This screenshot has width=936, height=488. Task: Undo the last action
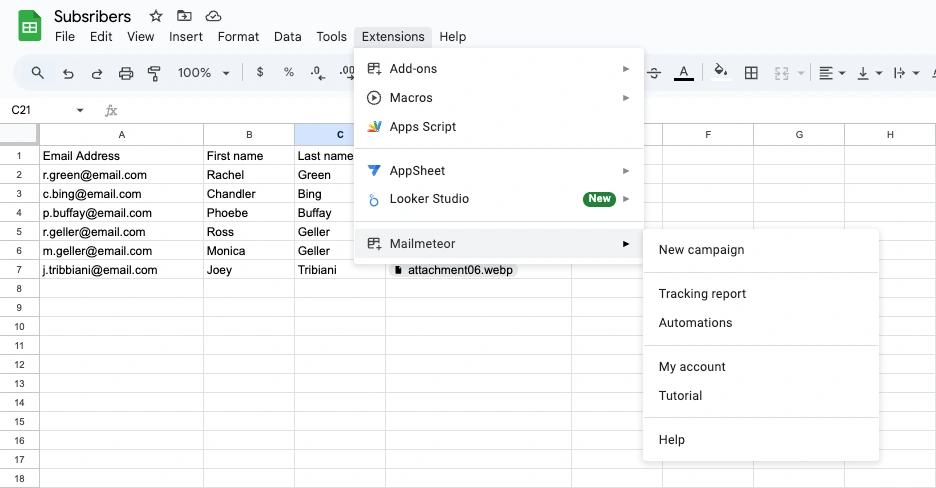coord(68,73)
